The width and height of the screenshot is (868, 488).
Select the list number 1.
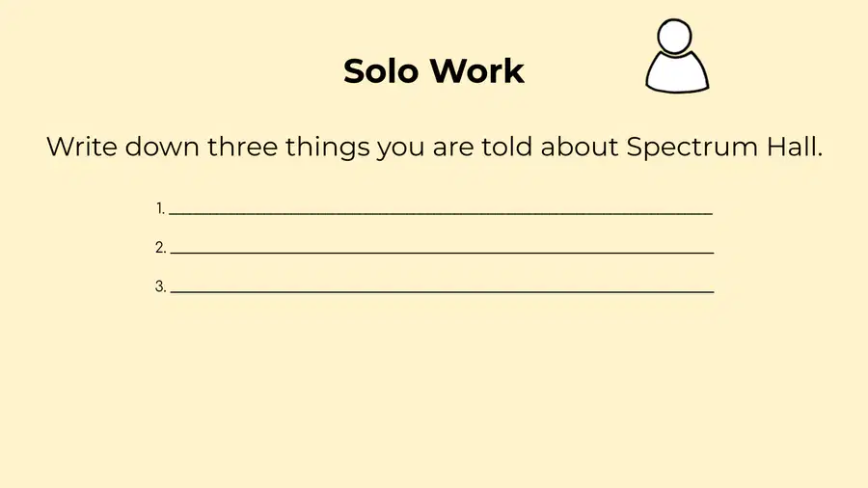coord(160,208)
